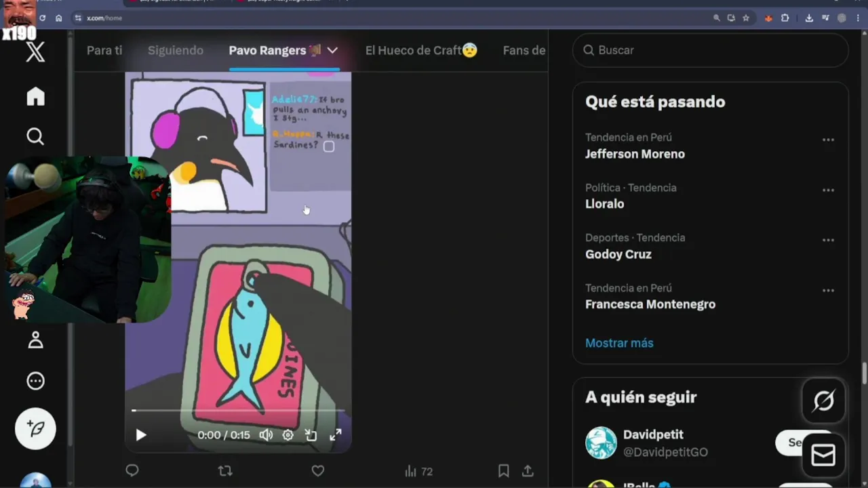This screenshot has width=868, height=488.
Task: Expand Pavo Rangers tab dropdown chevron
Action: point(332,50)
